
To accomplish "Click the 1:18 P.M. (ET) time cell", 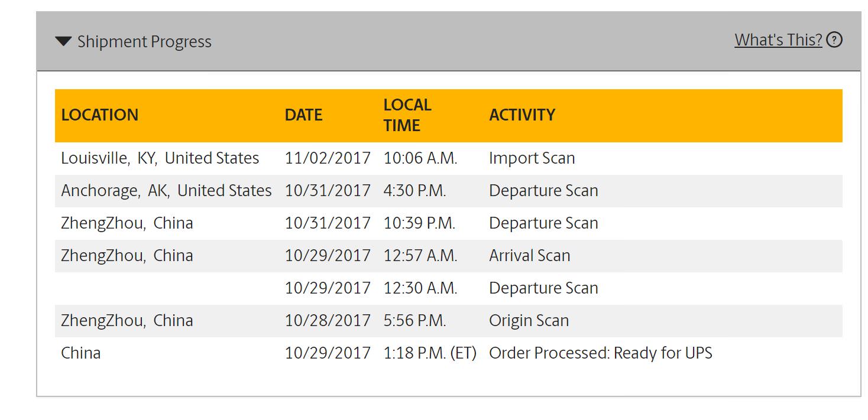I will [430, 353].
